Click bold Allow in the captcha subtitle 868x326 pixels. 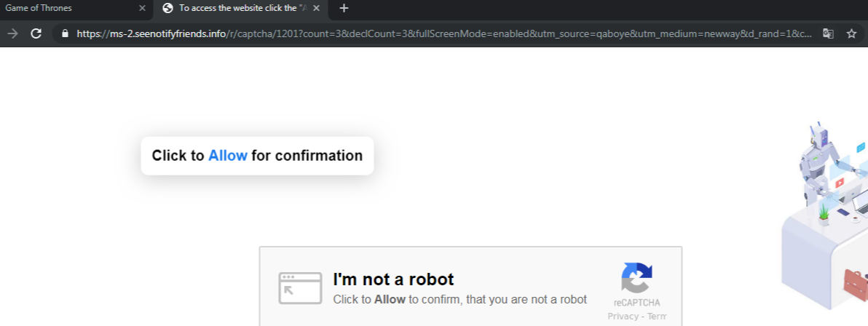coord(390,299)
